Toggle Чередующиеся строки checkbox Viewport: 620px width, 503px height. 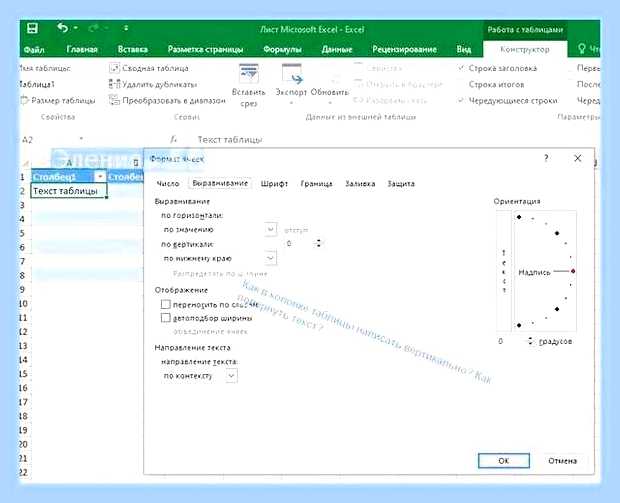click(461, 100)
